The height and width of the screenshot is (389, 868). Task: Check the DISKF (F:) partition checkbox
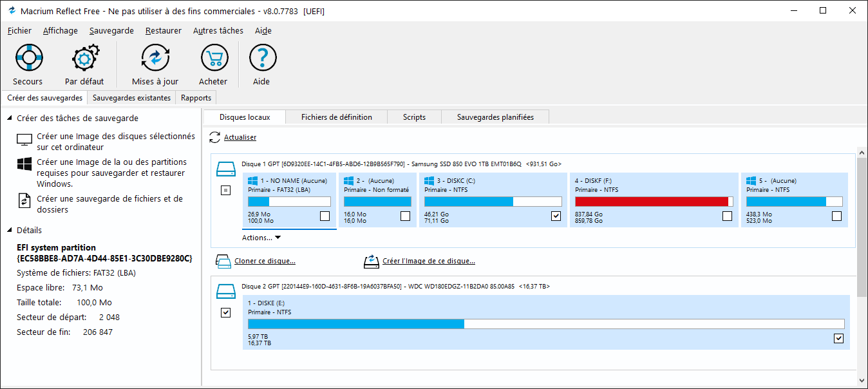point(727,216)
